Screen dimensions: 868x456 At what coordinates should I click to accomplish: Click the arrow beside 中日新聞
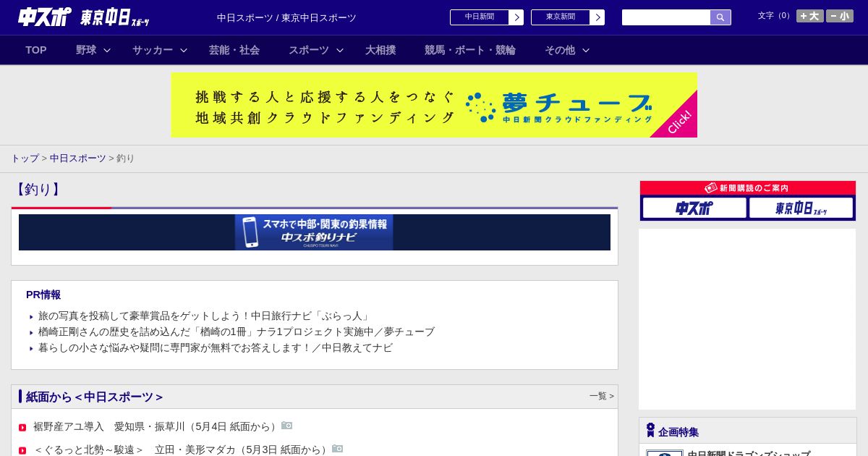point(516,17)
